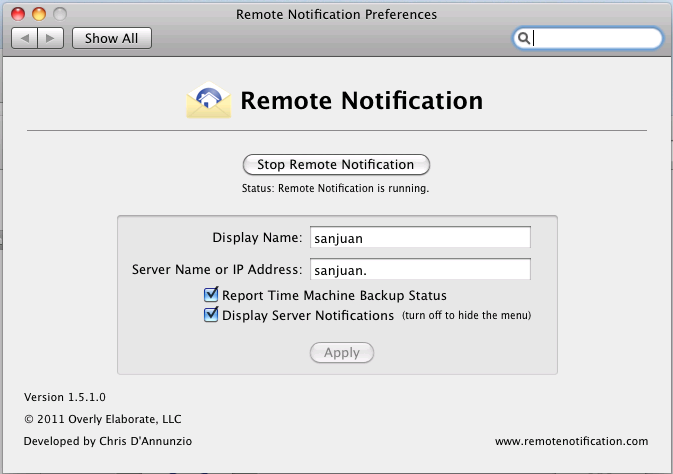The height and width of the screenshot is (474, 673).
Task: Go forward with the right arrow button
Action: 51,38
